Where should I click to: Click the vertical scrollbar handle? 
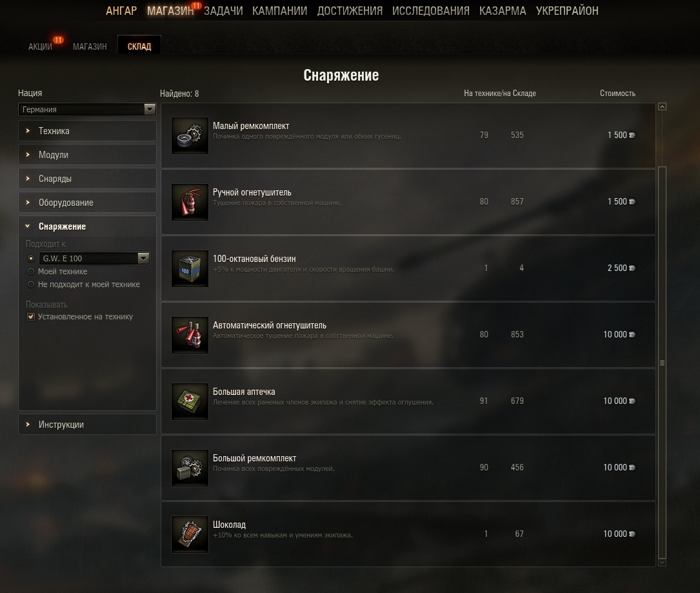point(662,363)
